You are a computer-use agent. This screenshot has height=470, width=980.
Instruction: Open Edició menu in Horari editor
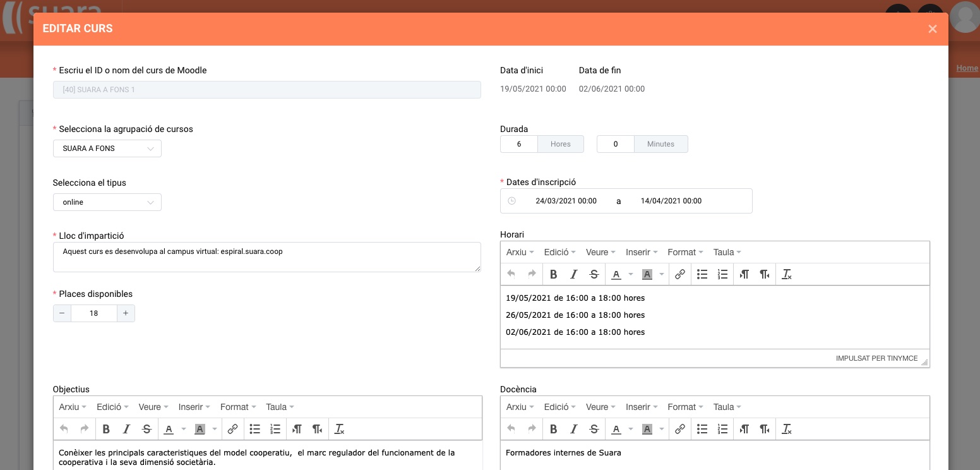click(559, 252)
